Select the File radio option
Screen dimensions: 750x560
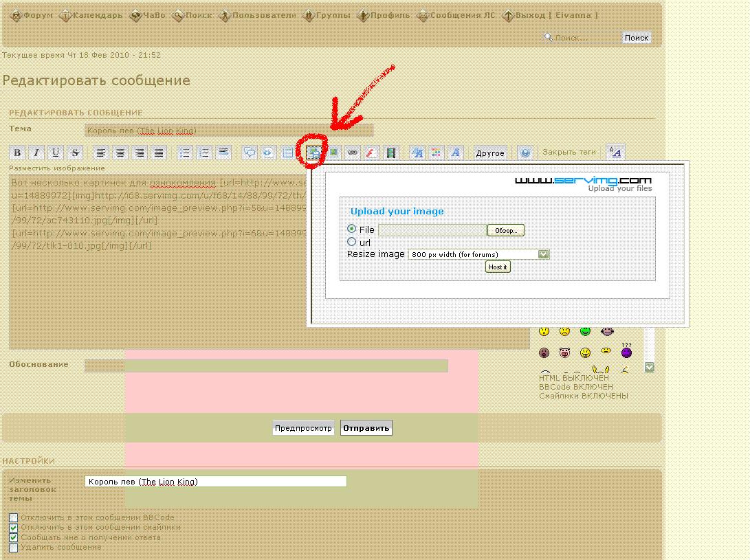(x=352, y=229)
